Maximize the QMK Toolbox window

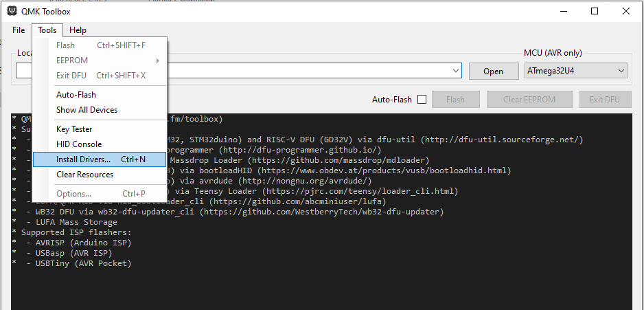click(595, 11)
